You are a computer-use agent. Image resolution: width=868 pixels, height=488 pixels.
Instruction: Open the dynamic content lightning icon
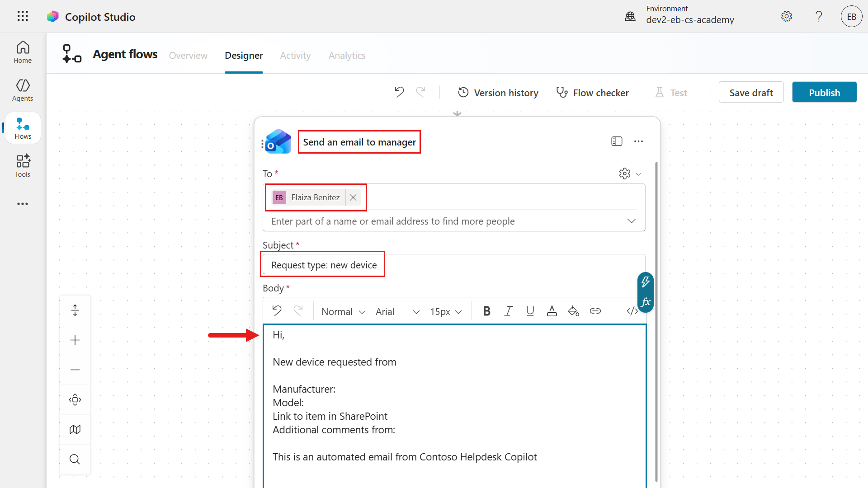point(646,282)
